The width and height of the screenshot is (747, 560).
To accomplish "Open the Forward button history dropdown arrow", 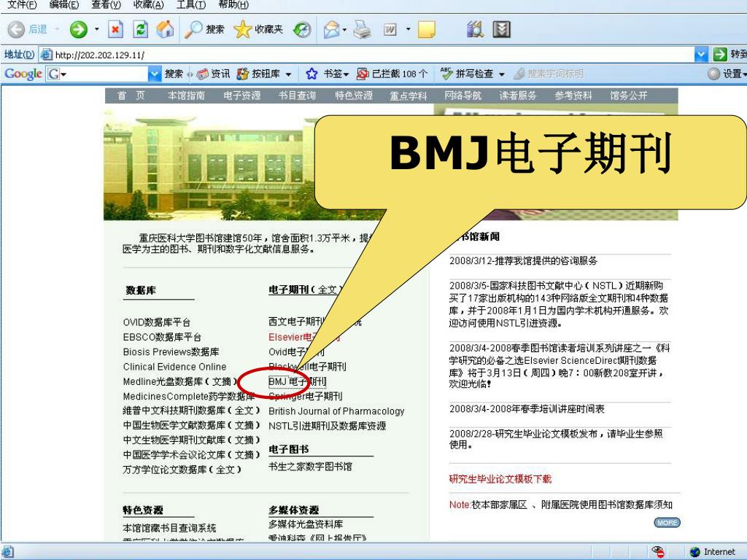I will click(97, 29).
